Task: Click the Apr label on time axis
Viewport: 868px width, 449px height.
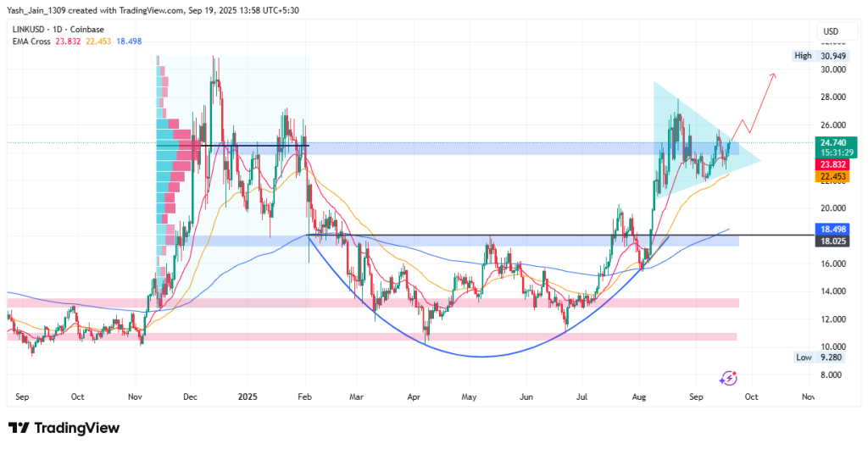Action: click(x=415, y=396)
